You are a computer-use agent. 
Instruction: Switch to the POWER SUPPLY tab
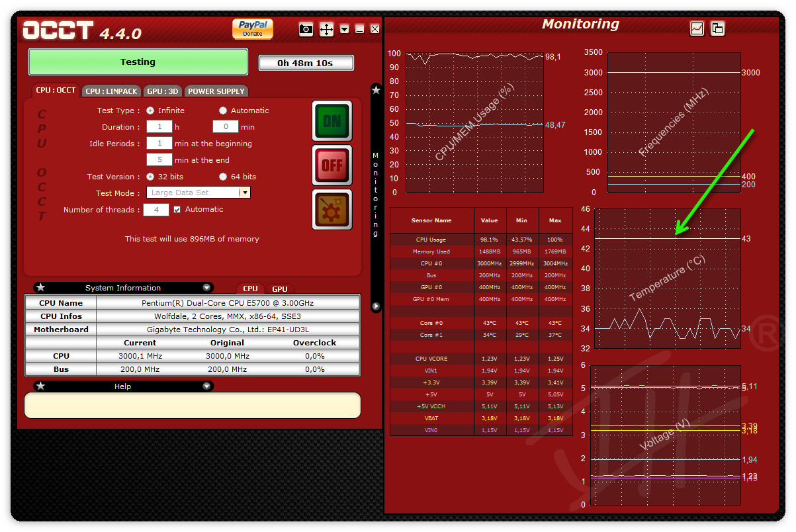(x=216, y=91)
